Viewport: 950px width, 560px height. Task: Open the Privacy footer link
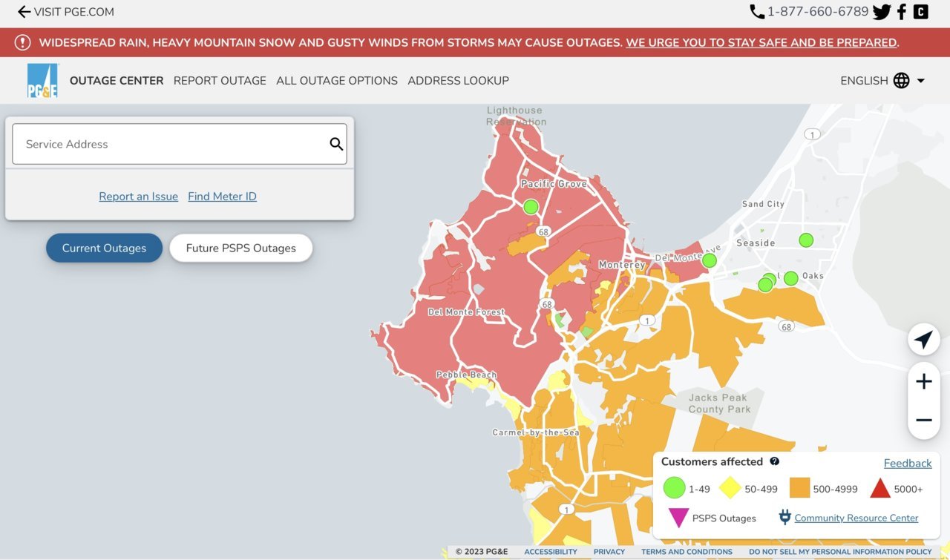[x=609, y=552]
